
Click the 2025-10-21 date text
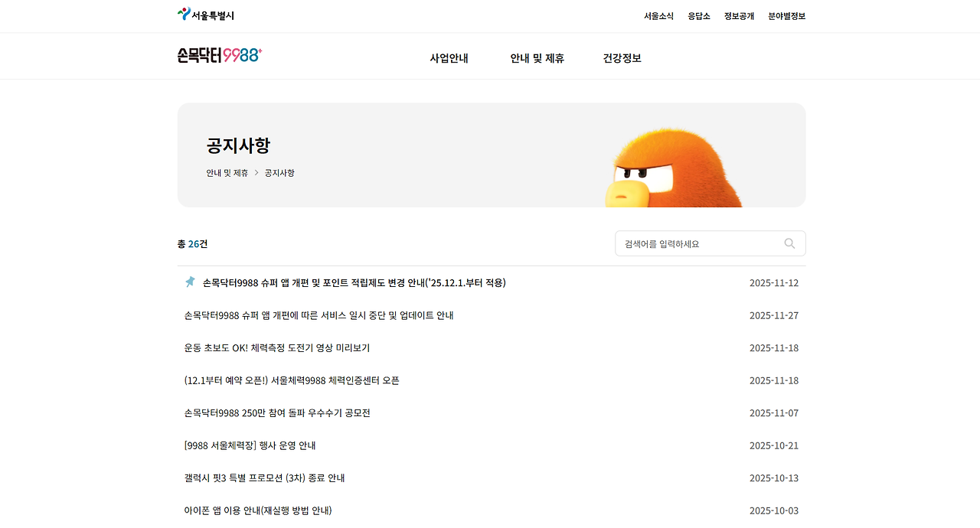coord(774,445)
